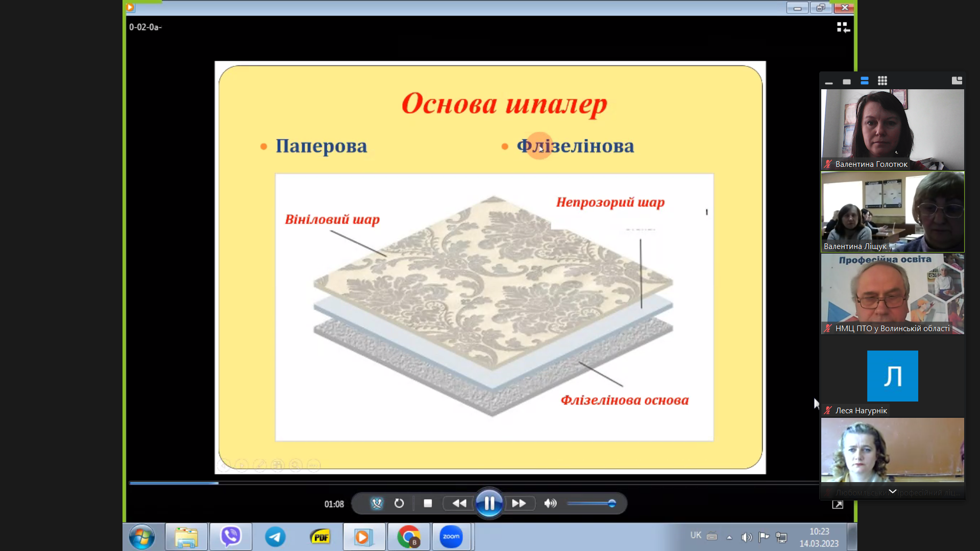This screenshot has width=980, height=551.
Task: Click the video seek progress bar
Action: 408,483
